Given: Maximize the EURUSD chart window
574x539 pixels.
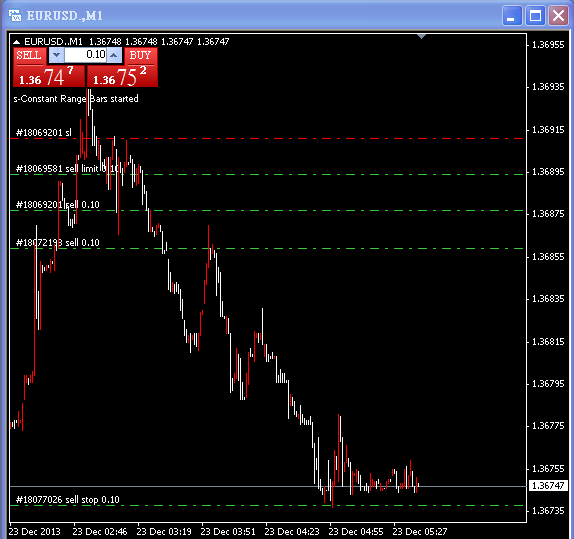Looking at the screenshot, I should [535, 16].
